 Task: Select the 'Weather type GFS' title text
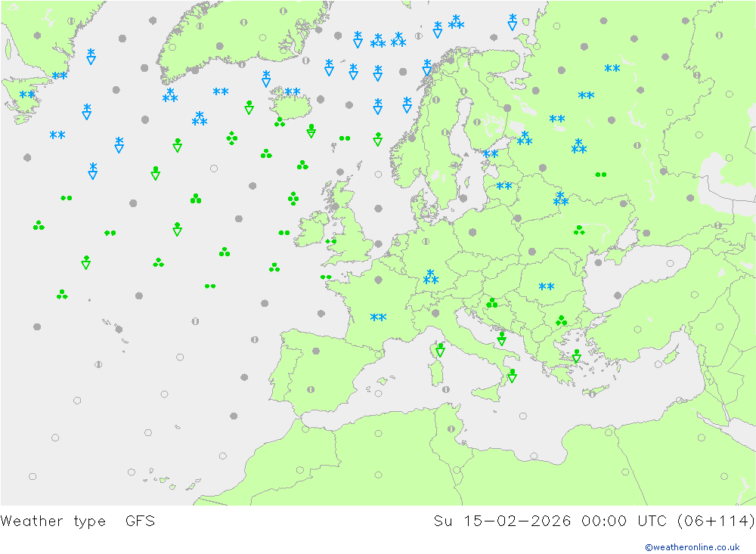(x=78, y=522)
